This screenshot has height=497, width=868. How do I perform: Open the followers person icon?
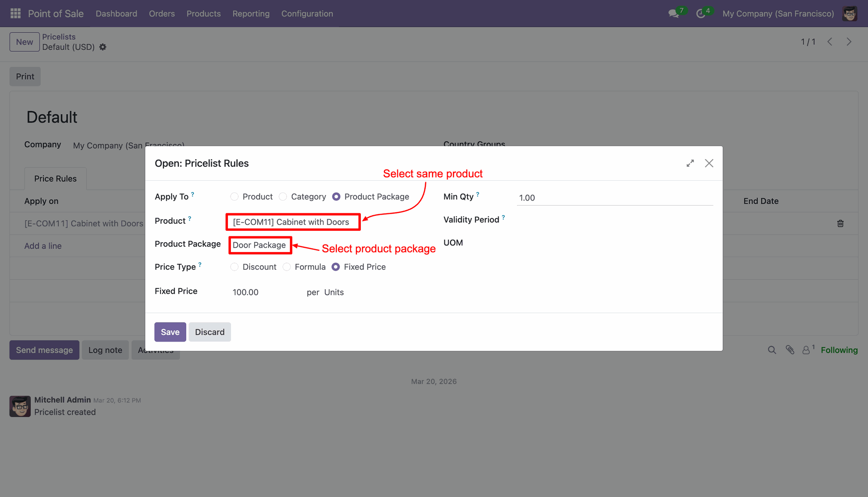(x=806, y=350)
